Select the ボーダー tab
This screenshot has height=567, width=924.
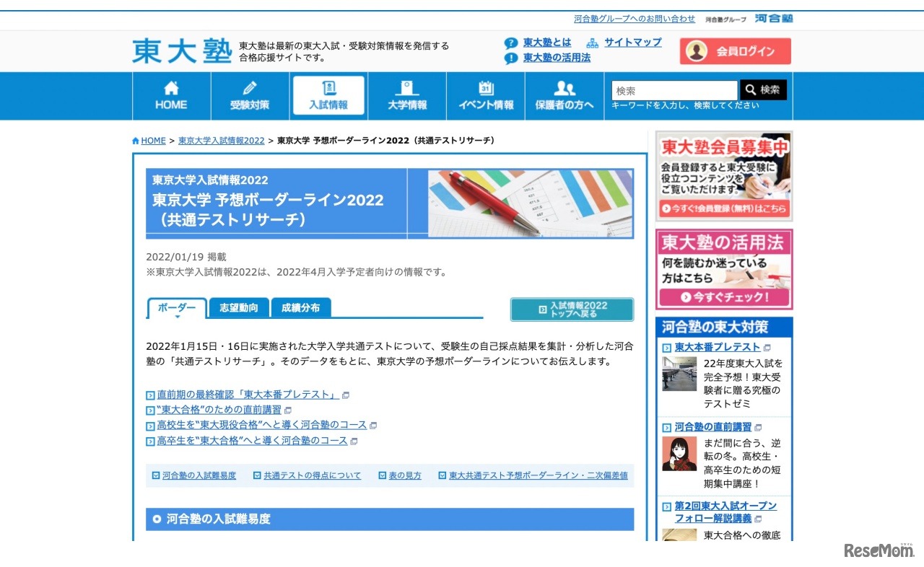[x=177, y=308]
